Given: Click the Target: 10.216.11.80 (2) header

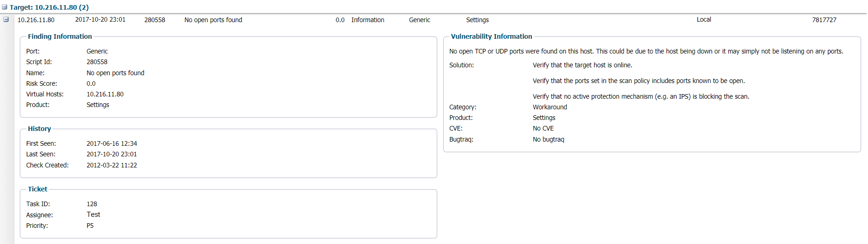Looking at the screenshot, I should [x=49, y=7].
